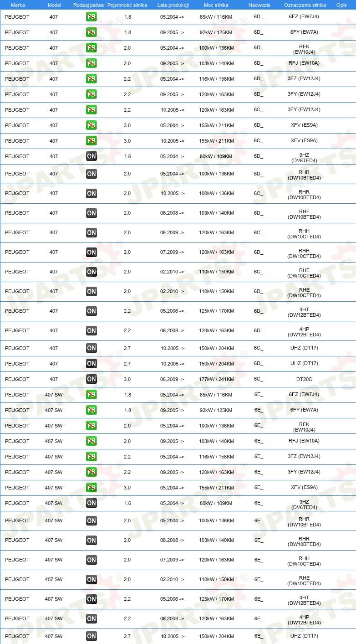
Task: Click PB icon of 407 XFV 05.2004 6D_ row
Action: [91, 125]
